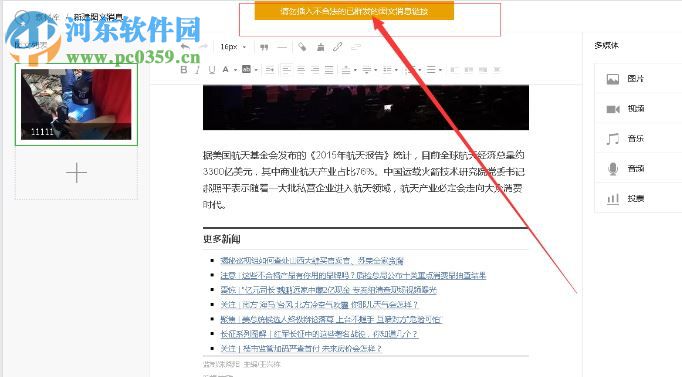Center align the text
Image resolution: width=682 pixels, height=377 pixels.
301,70
